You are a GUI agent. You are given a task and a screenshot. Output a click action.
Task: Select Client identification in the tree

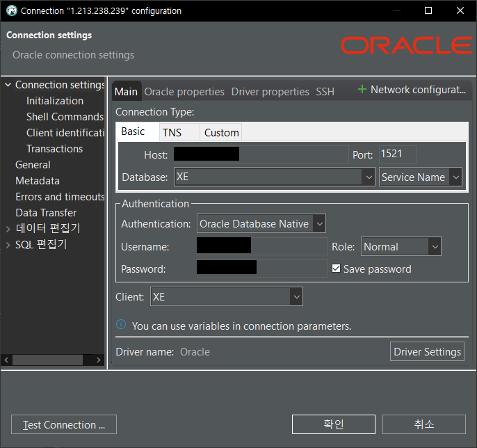[x=65, y=133]
